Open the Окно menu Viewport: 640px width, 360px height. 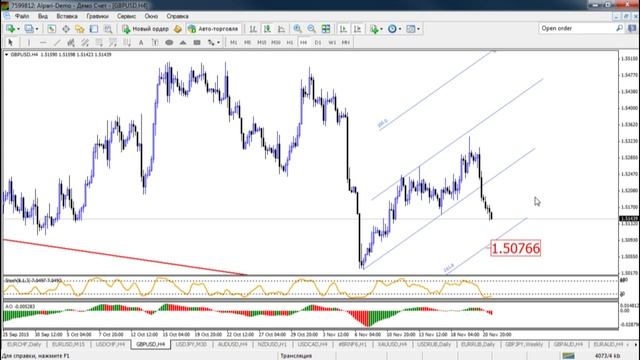click(x=151, y=16)
